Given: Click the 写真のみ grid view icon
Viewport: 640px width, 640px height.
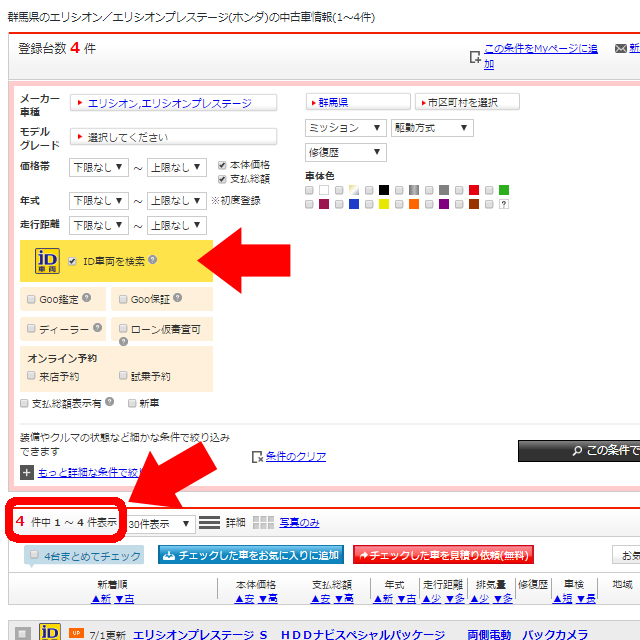Looking at the screenshot, I should click(263, 522).
